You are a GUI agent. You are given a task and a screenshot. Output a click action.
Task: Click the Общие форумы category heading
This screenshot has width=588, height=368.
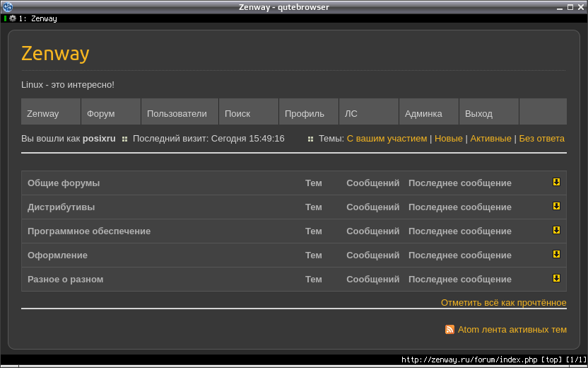pyautogui.click(x=64, y=183)
